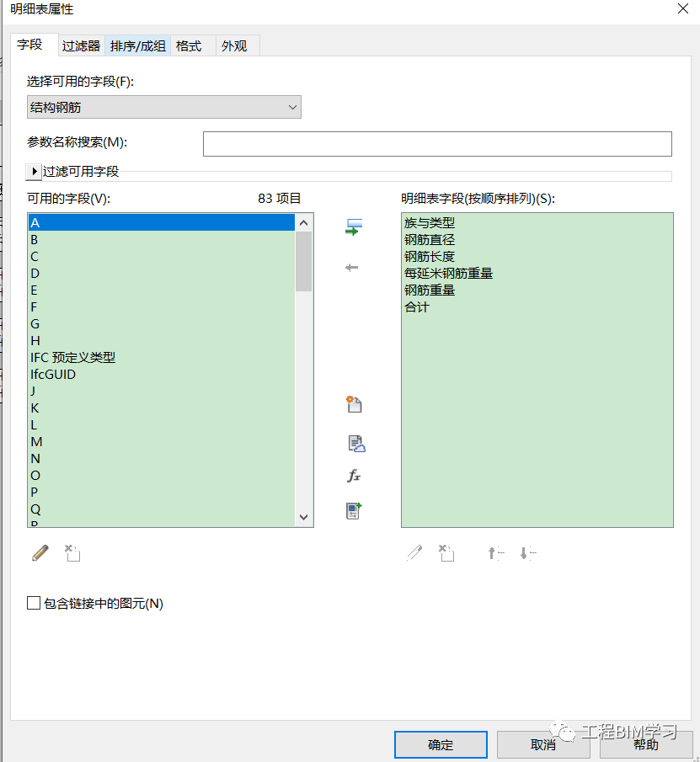Select field A in available fields
This screenshot has width=700, height=762.
162,222
